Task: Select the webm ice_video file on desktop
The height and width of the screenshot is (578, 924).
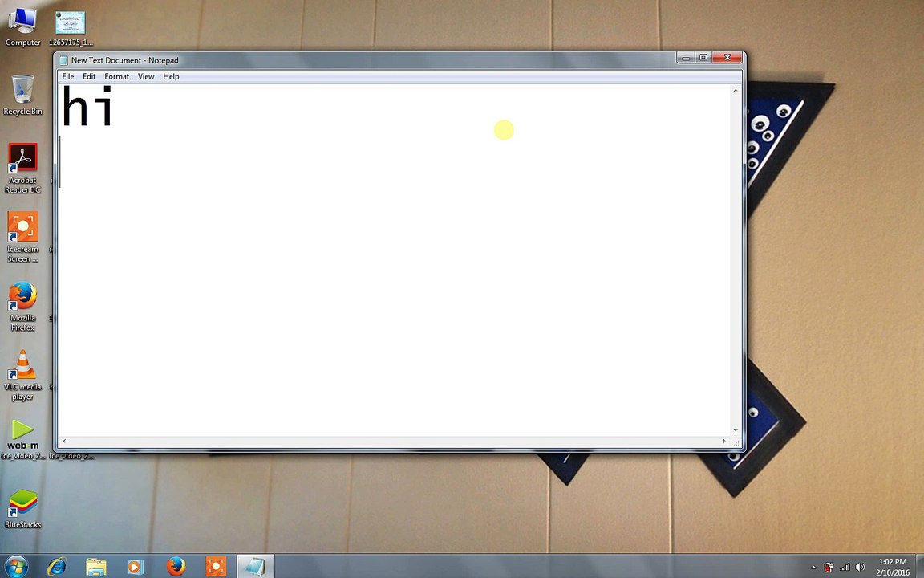Action: (23, 439)
